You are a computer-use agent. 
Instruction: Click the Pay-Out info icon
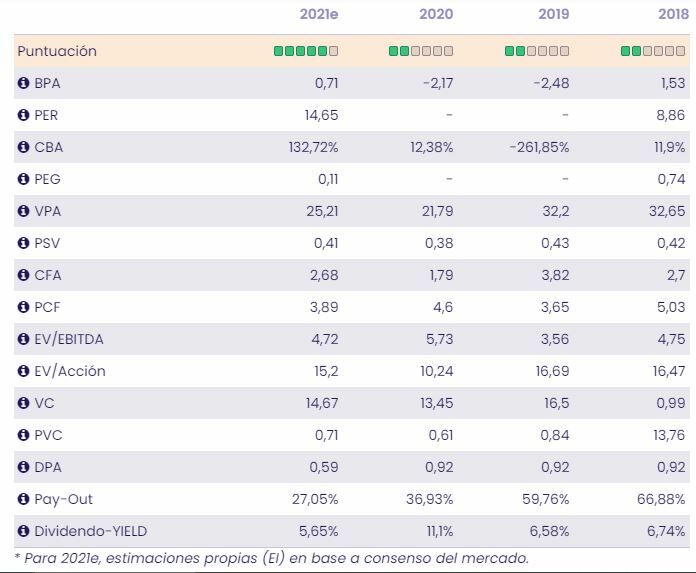coord(24,499)
